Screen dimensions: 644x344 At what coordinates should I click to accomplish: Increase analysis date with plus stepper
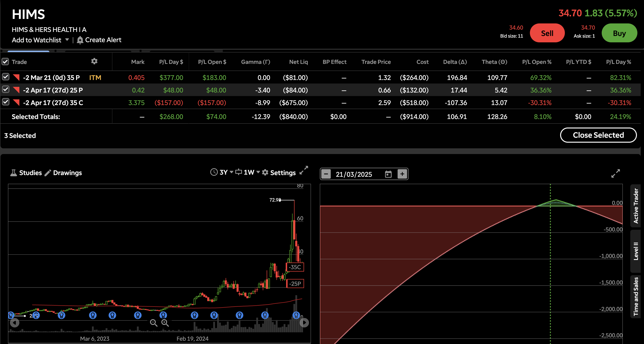[402, 174]
